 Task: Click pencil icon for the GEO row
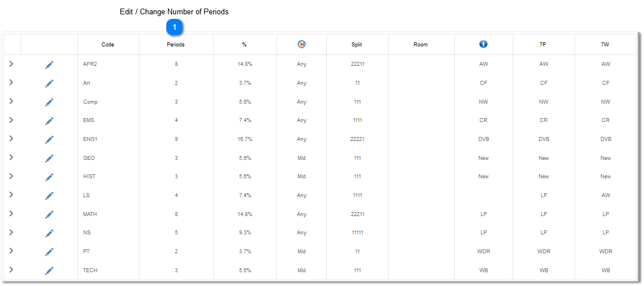coord(49,158)
